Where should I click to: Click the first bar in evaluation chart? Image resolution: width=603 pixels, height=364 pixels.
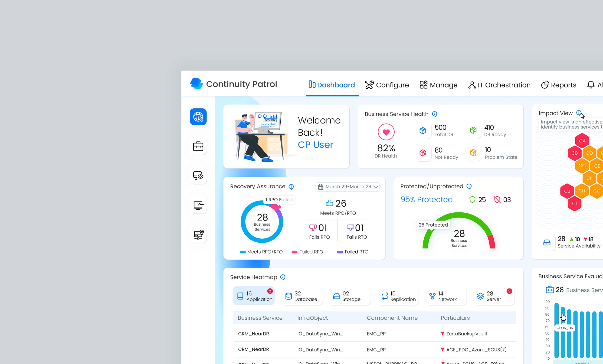click(x=557, y=330)
